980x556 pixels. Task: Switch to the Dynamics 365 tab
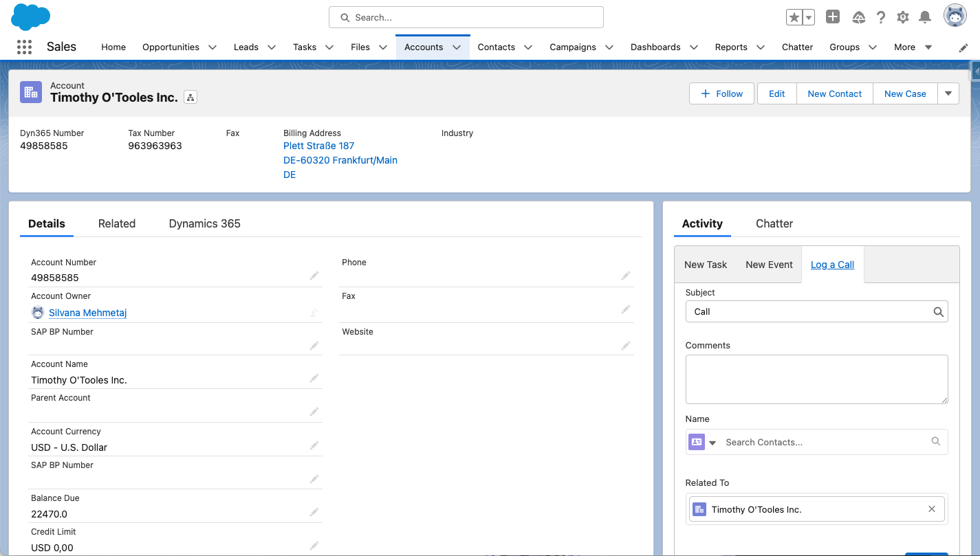tap(205, 223)
